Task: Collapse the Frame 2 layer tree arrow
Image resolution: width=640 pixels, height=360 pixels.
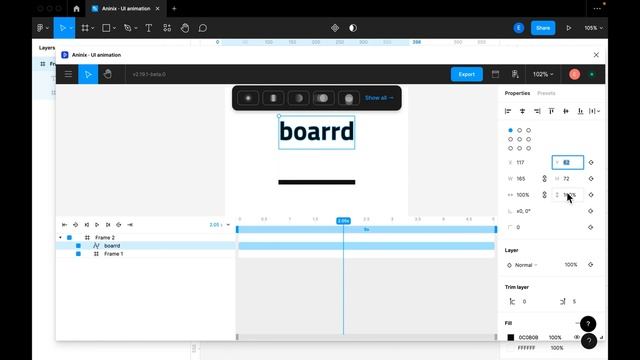Action: tap(60, 238)
